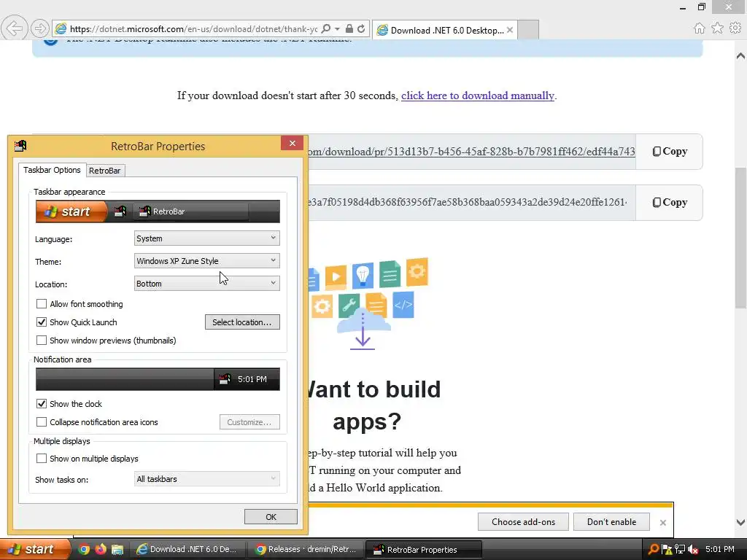
Task: Select the Download .NET 6.0 Desktop browser tab
Action: pyautogui.click(x=444, y=30)
